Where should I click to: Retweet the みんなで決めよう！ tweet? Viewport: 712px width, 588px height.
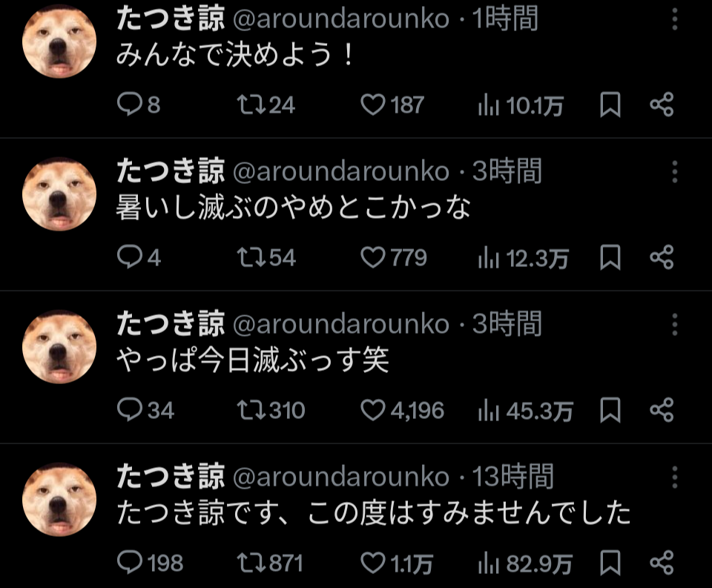[x=266, y=105]
